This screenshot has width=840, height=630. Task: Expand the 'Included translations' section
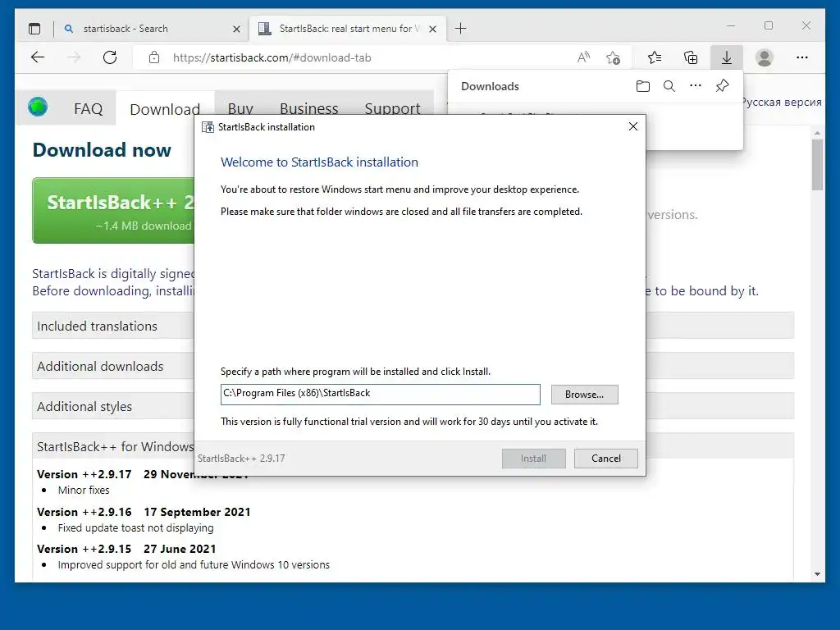[113, 326]
